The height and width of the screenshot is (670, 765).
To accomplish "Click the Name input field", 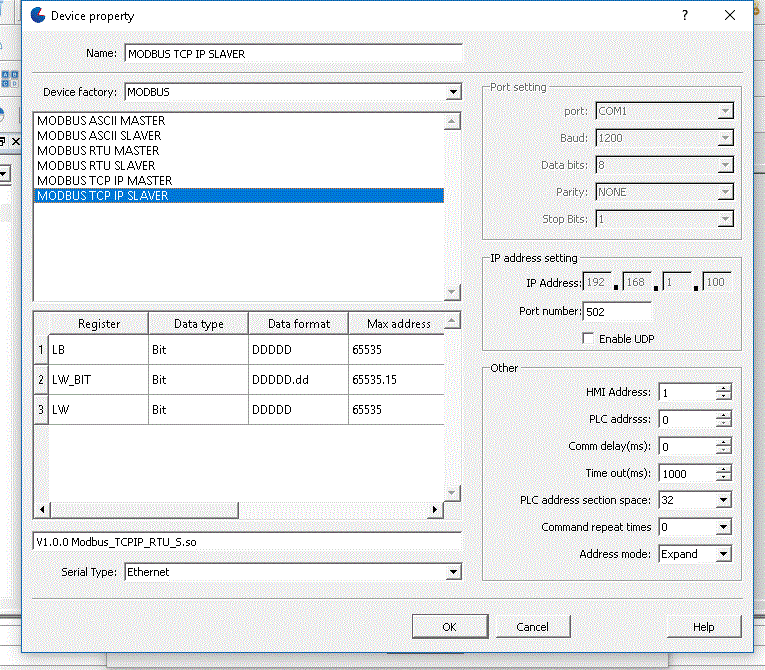I will [293, 54].
